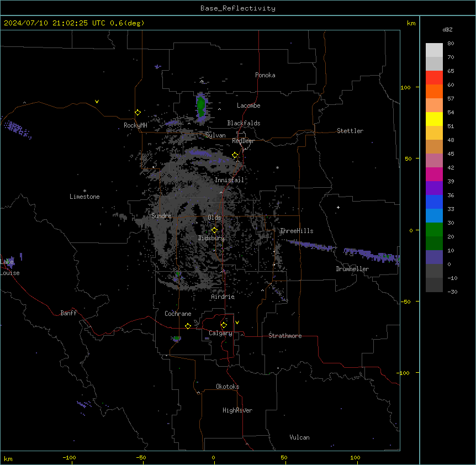Select the 30 dBZ green legend swatch
Screen dimensions: 476x465
coord(434,230)
